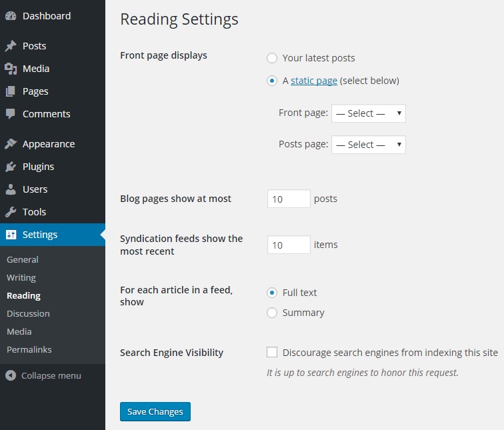The width and height of the screenshot is (504, 430).
Task: Go to Posts menu item
Action: tap(35, 46)
